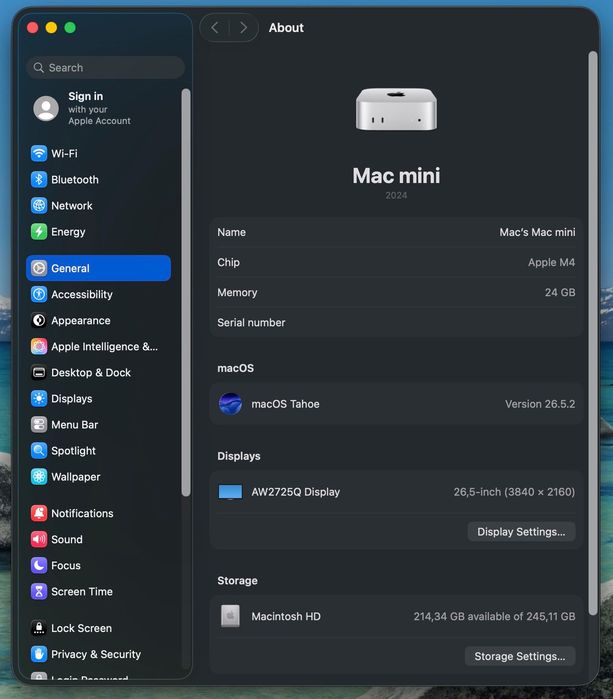
Task: Select the Sound speaker icon
Action: tap(39, 539)
